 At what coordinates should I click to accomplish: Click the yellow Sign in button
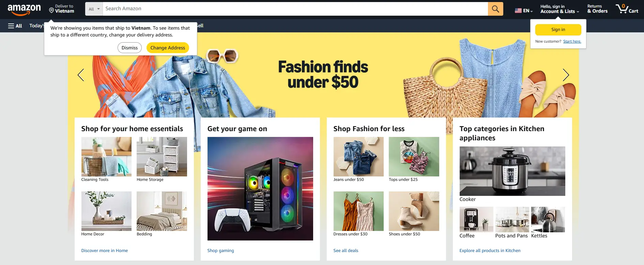[x=558, y=30]
